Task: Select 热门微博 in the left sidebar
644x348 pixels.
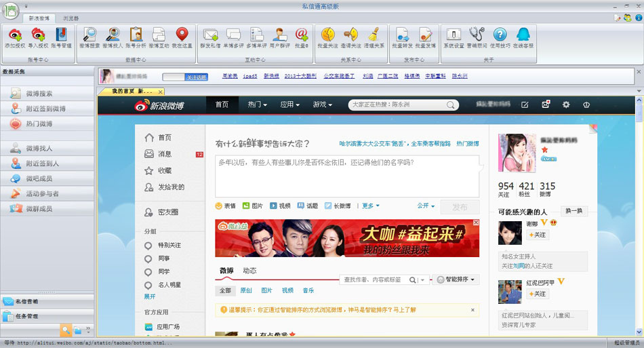Action: click(47, 123)
